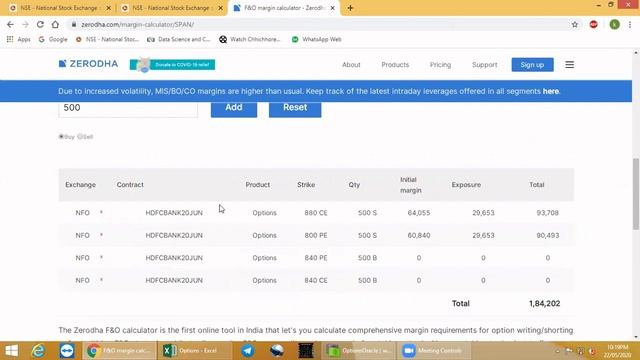Switch to first NSE National Stock Exchange tab
The image size is (640, 360).
click(59, 8)
